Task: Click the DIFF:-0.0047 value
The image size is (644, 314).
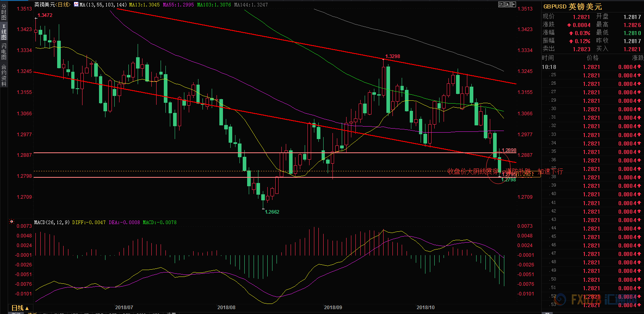Action: [89, 222]
